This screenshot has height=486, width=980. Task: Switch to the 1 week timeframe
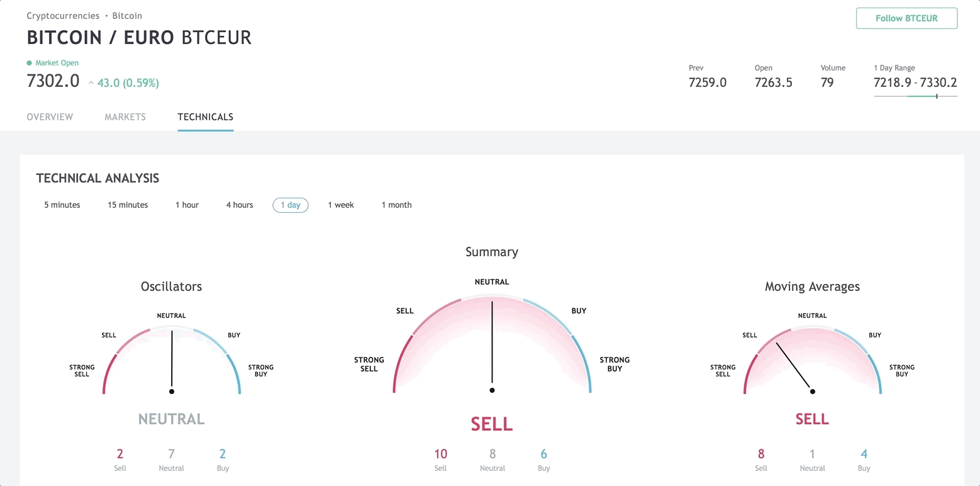tap(341, 205)
